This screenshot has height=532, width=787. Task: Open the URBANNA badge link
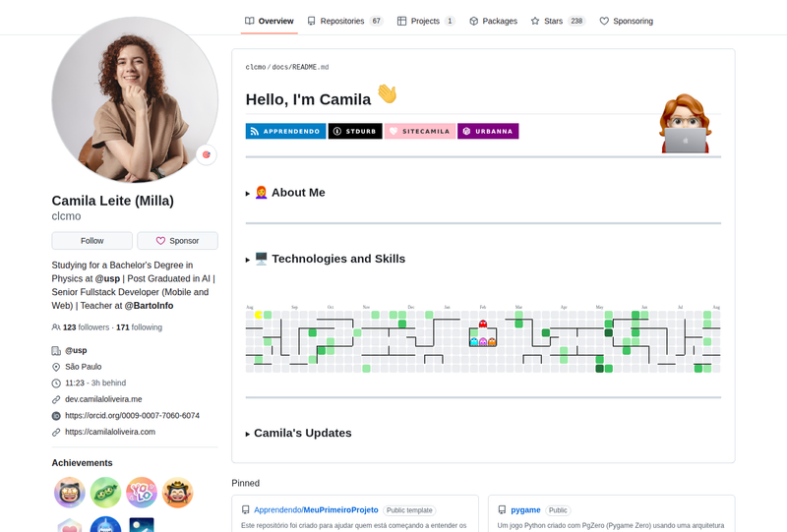[x=488, y=131]
